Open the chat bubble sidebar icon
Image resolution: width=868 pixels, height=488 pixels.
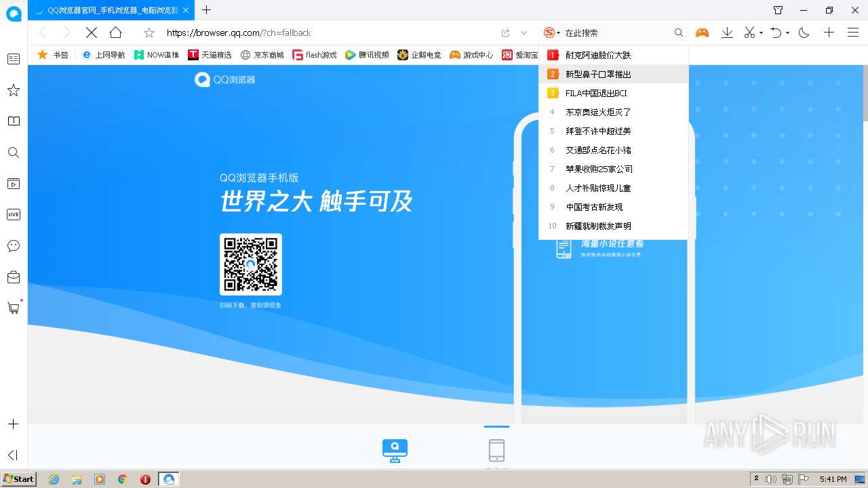point(13,246)
